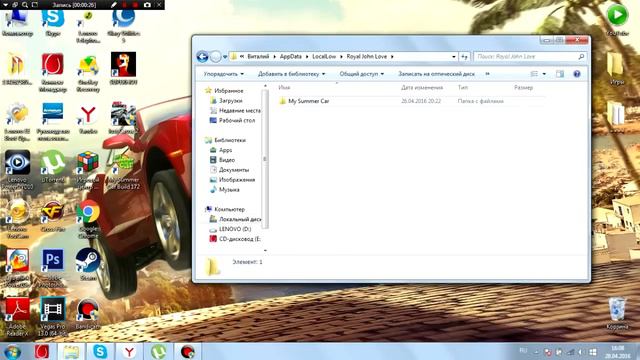Sort by the Размер column header
Viewport: 640px width, 360px height.
pyautogui.click(x=523, y=87)
